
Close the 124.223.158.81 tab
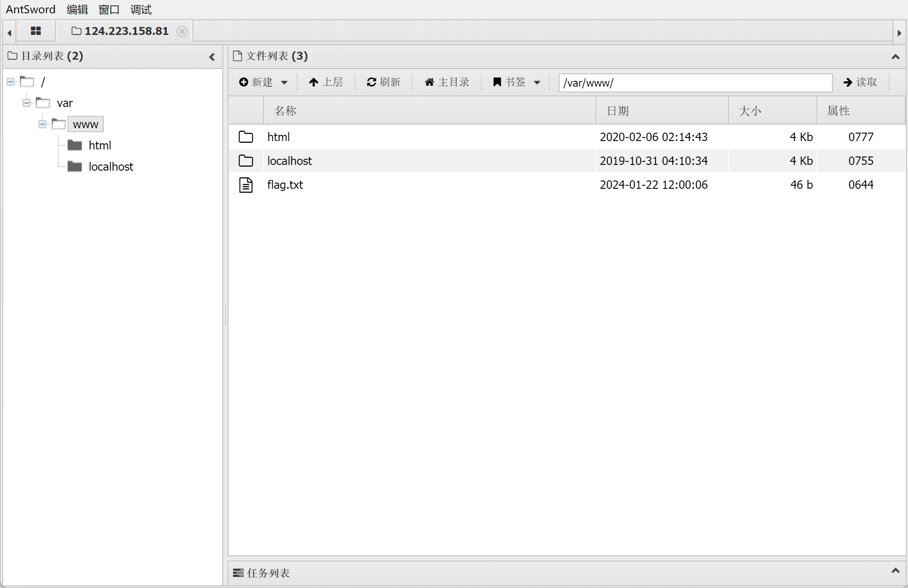[x=182, y=31]
